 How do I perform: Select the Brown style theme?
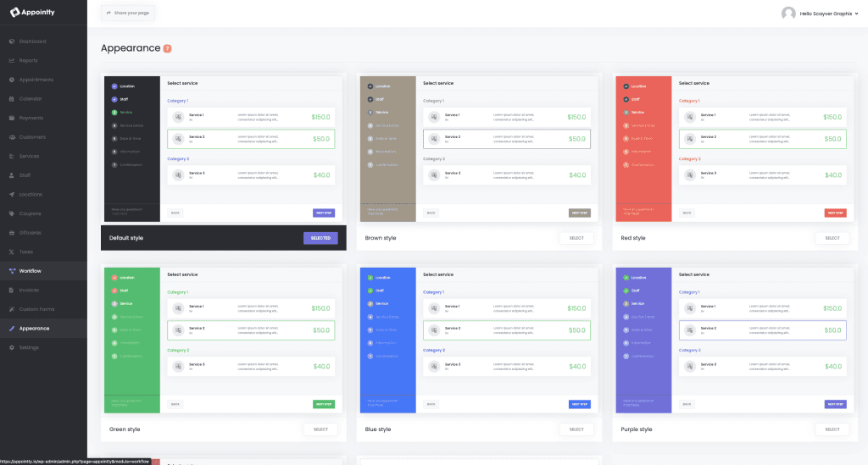[576, 238]
